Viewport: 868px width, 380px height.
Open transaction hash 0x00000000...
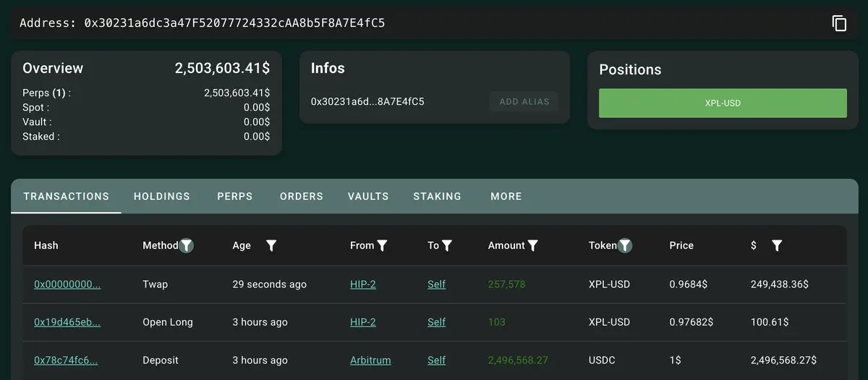67,284
